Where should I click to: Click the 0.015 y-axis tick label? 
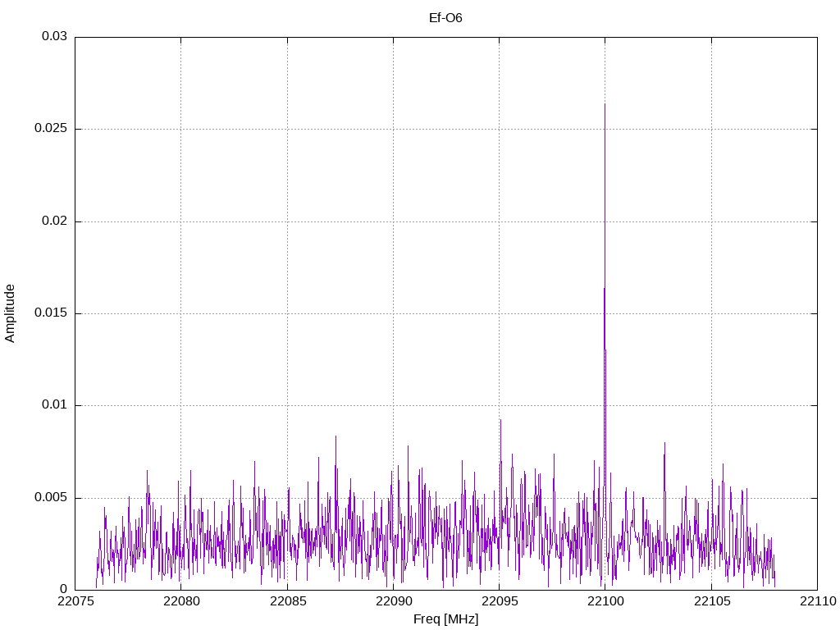coord(51,313)
